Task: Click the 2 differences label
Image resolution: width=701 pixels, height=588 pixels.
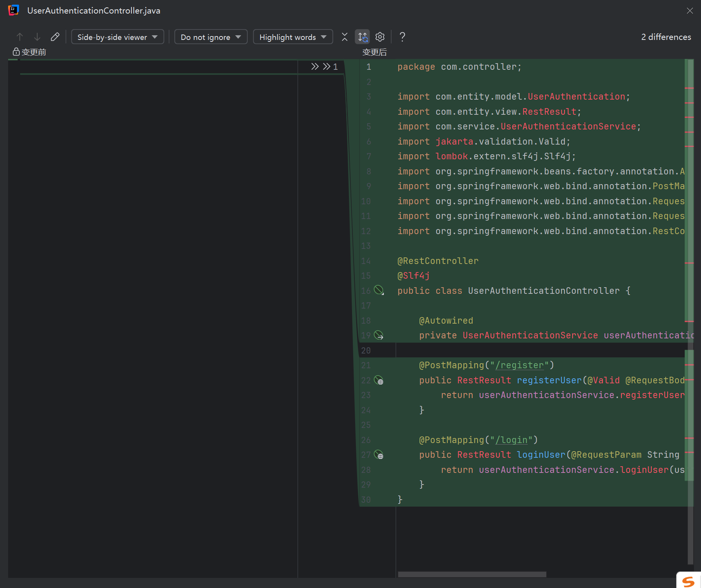Action: pyautogui.click(x=666, y=37)
